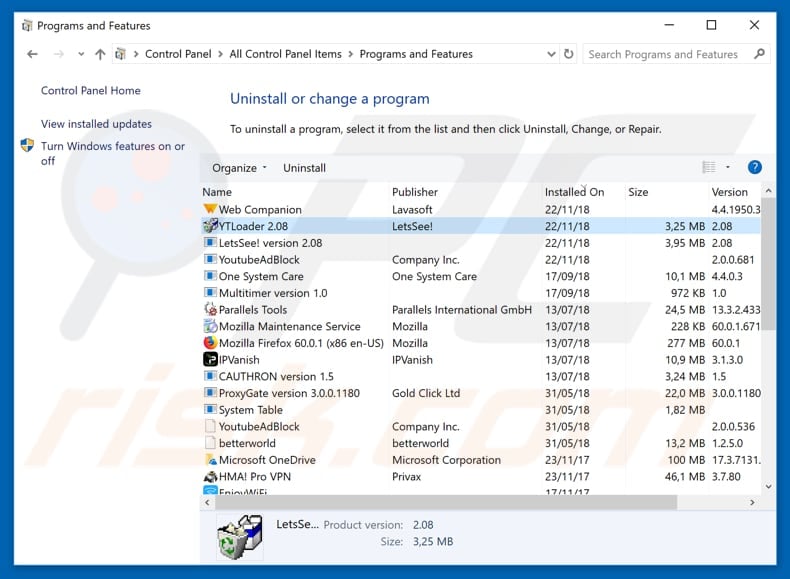The width and height of the screenshot is (790, 579).
Task: Click the Web Companion program icon
Action: click(210, 209)
